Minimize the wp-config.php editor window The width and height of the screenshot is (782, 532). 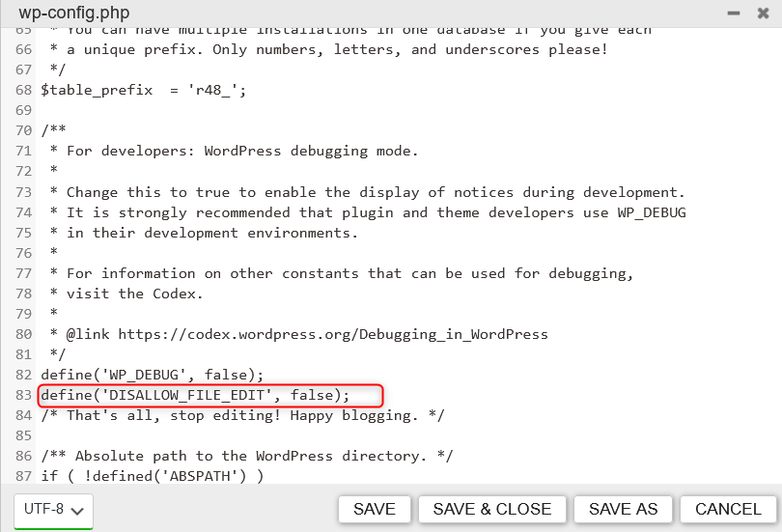[x=734, y=14]
